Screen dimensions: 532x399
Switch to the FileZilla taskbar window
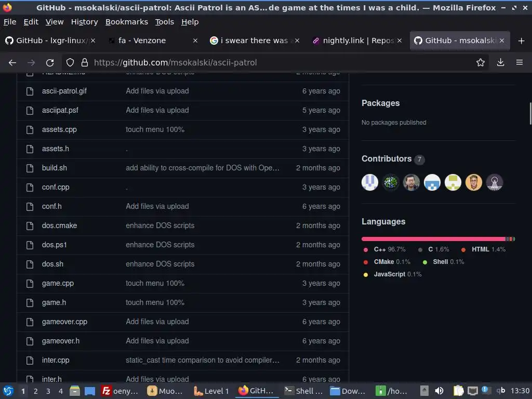[121, 391]
